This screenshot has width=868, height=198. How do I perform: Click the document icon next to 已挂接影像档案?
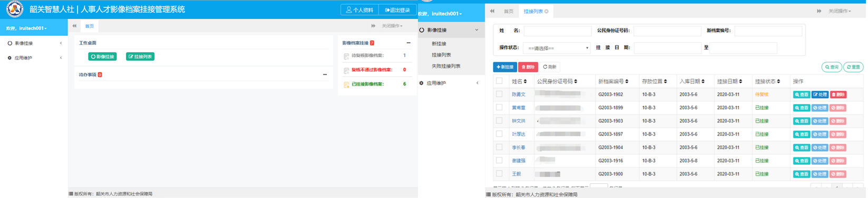click(x=346, y=84)
